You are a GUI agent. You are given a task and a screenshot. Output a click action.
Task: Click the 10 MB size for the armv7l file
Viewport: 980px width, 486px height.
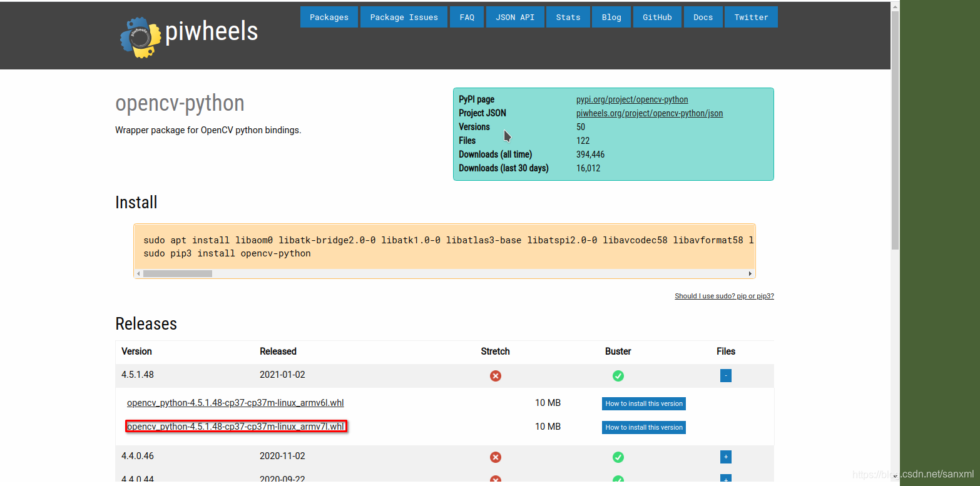(x=548, y=427)
